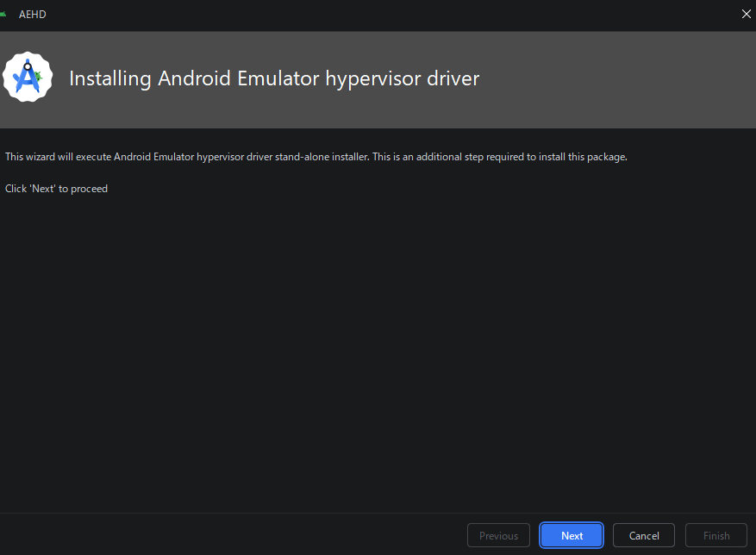Click the empty space in the title bar

coord(388,14)
